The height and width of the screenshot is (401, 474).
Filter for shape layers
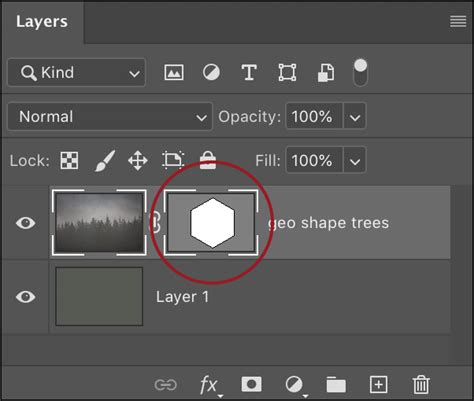(287, 72)
